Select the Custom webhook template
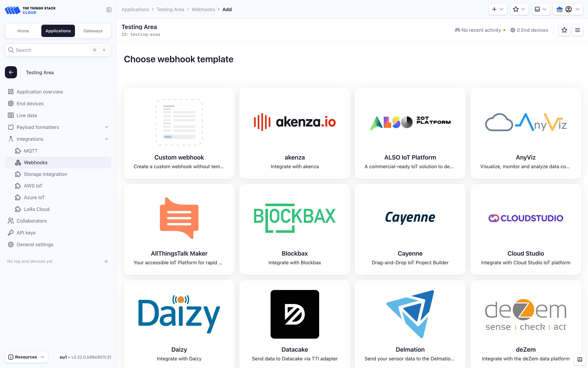Image resolution: width=588 pixels, height=368 pixels. (179, 134)
